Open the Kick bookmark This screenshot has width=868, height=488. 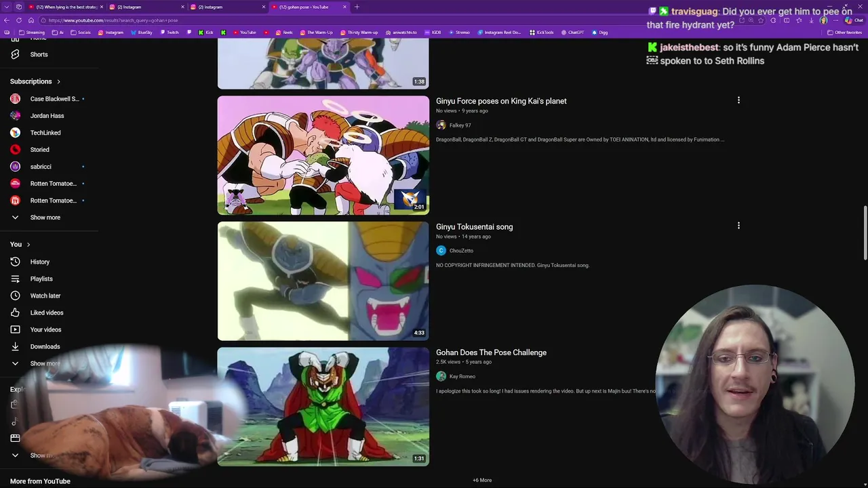coord(205,33)
